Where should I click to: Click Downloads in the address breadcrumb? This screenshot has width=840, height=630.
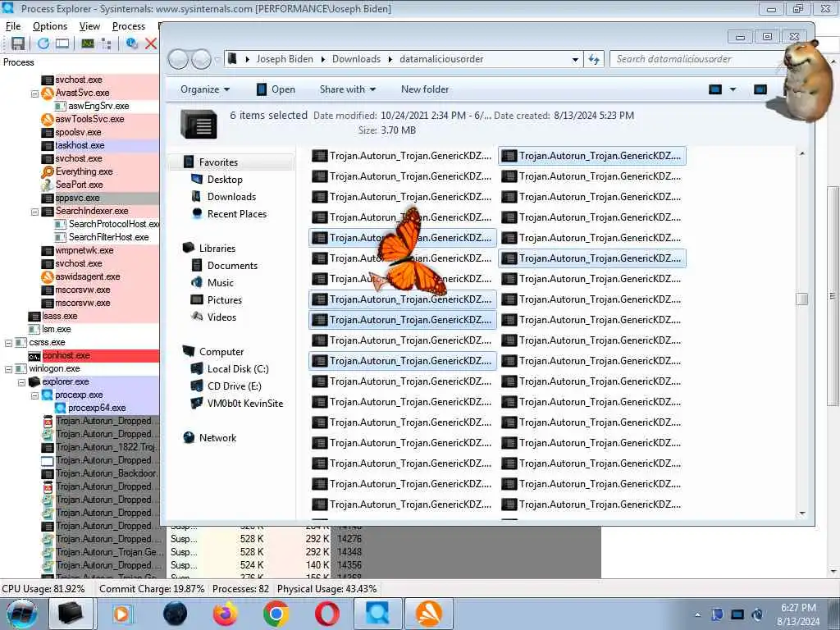pos(356,59)
